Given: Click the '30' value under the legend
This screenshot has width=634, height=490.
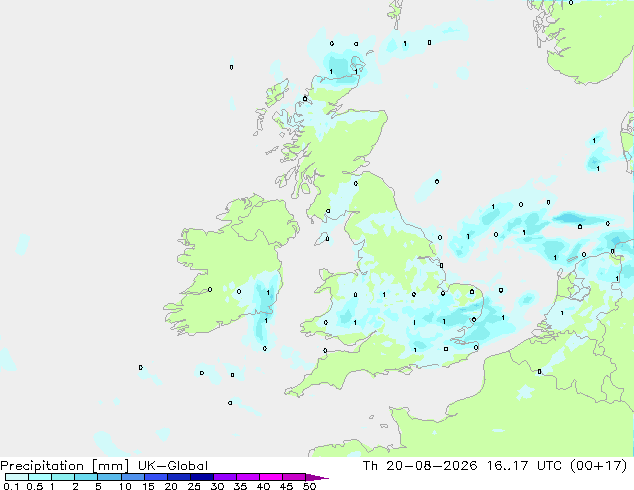Looking at the screenshot, I should [217, 486].
